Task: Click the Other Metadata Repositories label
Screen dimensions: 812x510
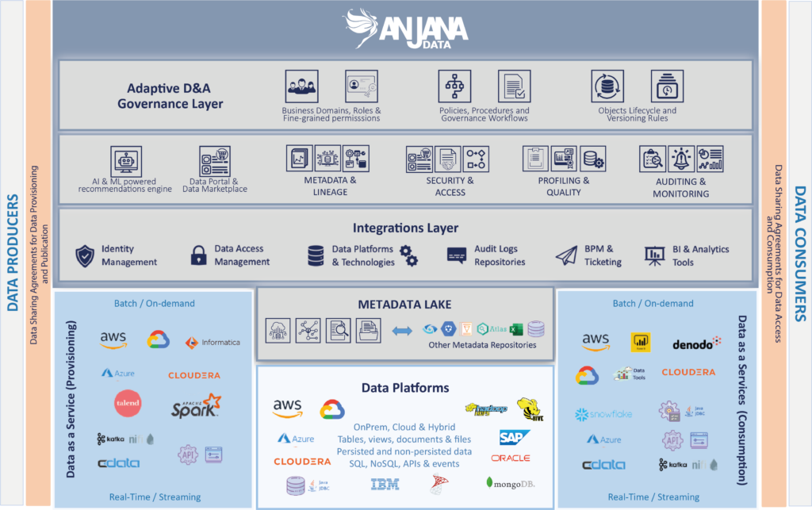Action: click(482, 345)
